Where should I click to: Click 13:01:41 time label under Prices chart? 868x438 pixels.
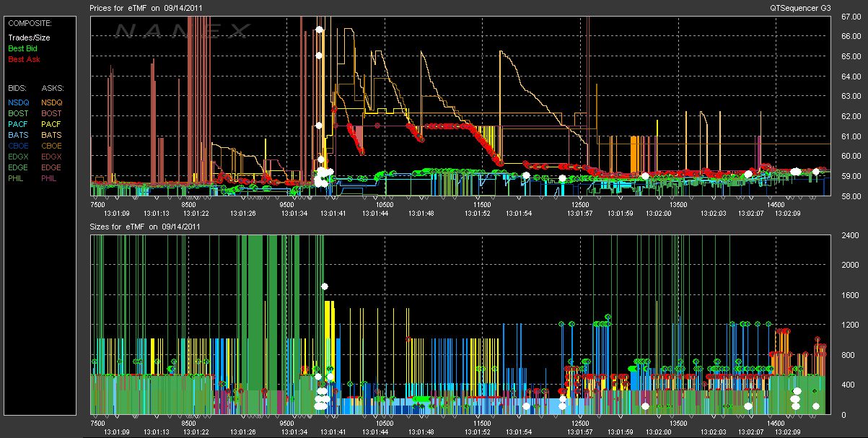[333, 214]
